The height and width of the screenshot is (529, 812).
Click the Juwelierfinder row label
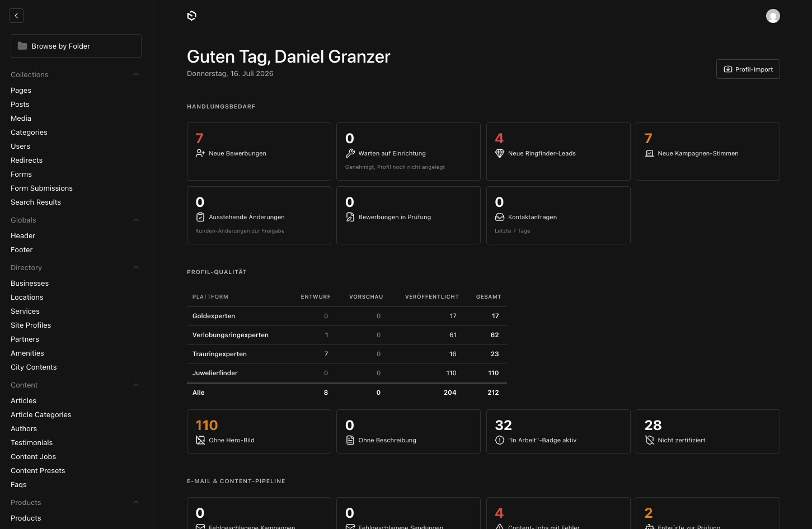point(215,373)
